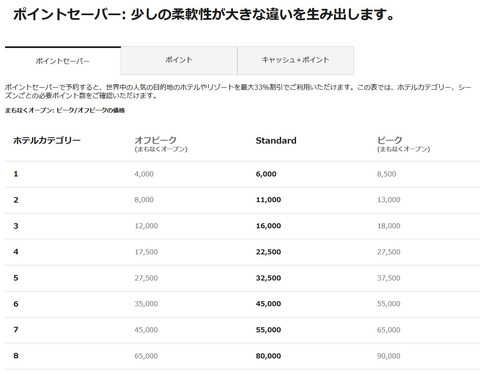The height and width of the screenshot is (374, 480).
Task: Click hotel category number 4
Action: 16,252
